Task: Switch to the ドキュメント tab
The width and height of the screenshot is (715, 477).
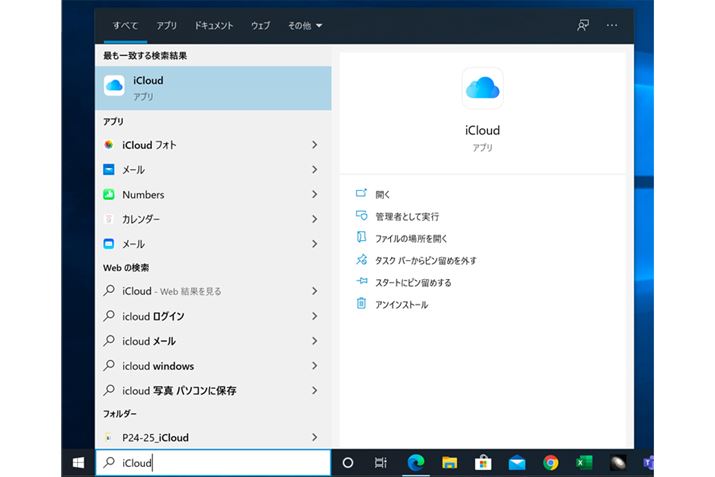Action: (x=213, y=25)
